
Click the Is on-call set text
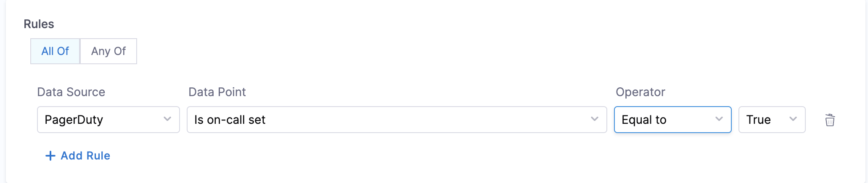point(230,120)
